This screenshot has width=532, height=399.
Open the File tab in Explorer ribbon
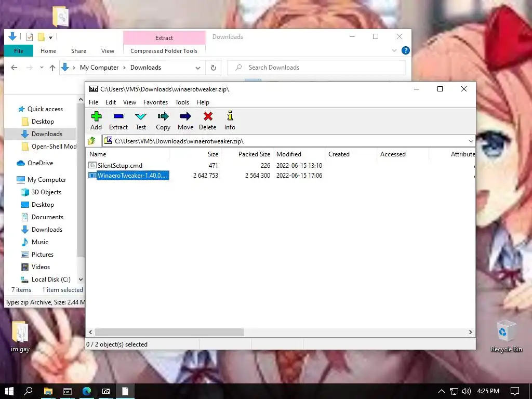click(x=19, y=51)
